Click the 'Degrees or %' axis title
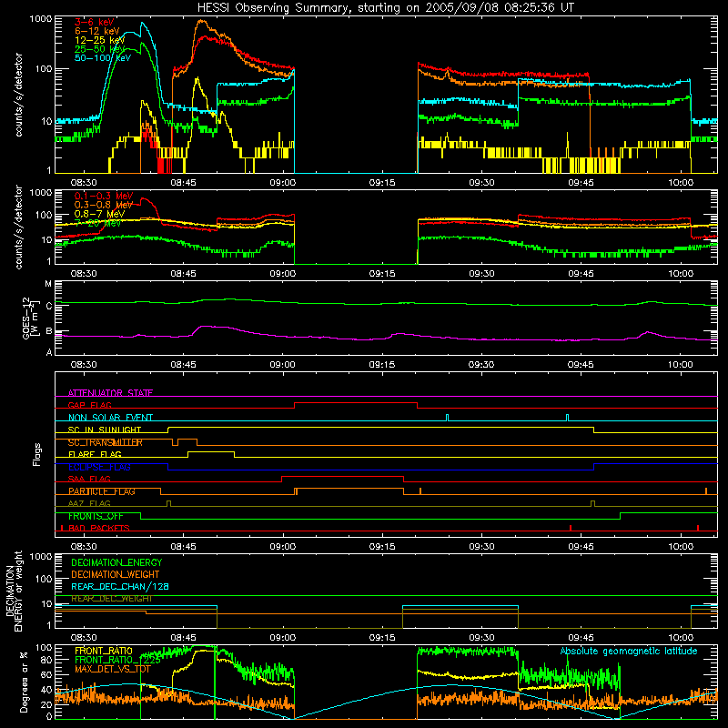The height and width of the screenshot is (728, 728). 24,682
